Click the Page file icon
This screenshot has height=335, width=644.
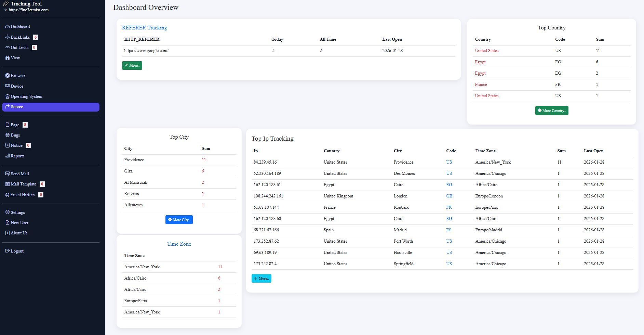pyautogui.click(x=8, y=125)
